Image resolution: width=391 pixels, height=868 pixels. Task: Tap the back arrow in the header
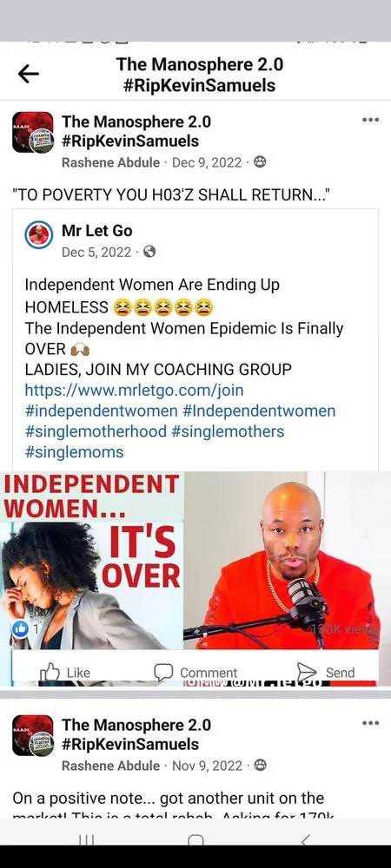point(29,74)
